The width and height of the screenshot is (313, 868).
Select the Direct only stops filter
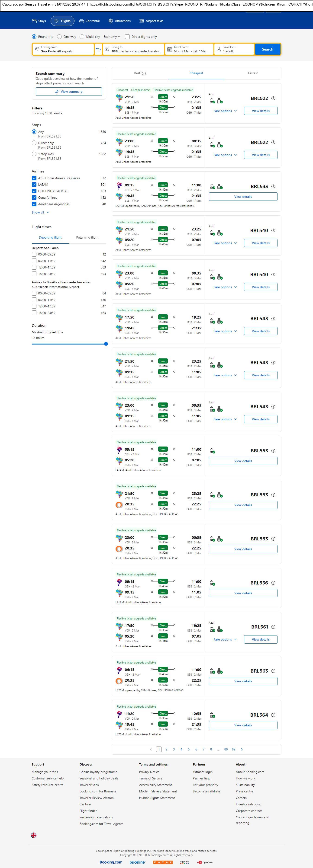click(x=34, y=143)
